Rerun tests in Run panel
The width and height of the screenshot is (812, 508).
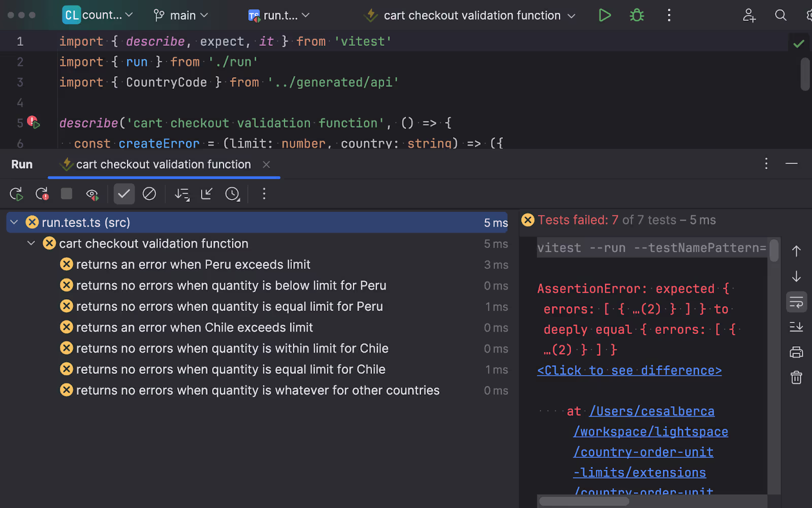point(16,194)
